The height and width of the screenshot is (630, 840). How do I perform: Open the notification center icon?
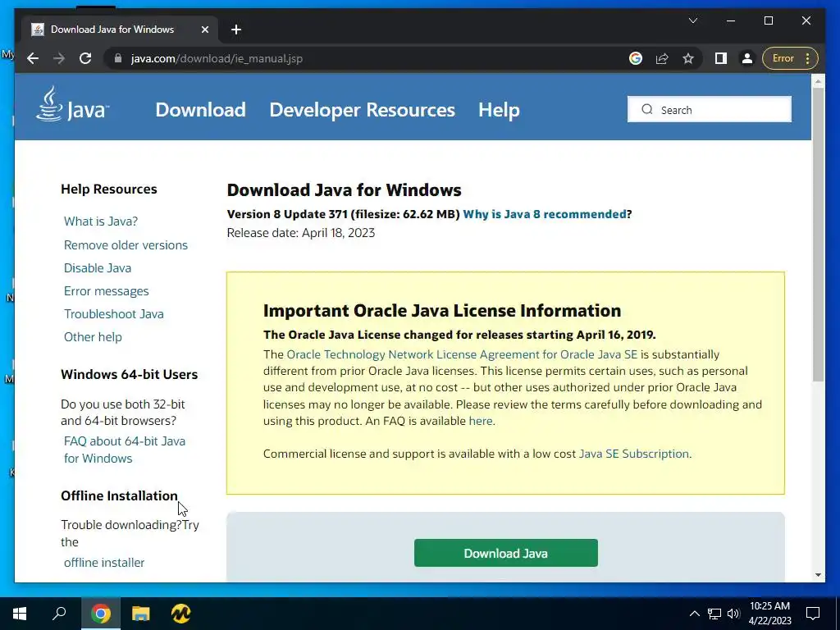click(x=813, y=614)
